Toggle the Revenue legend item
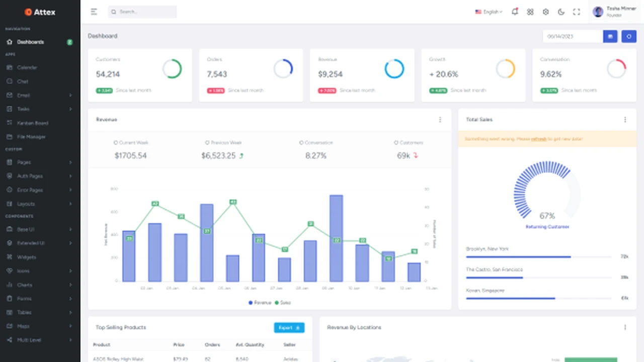Viewport: 644px width, 362px height. [260, 303]
